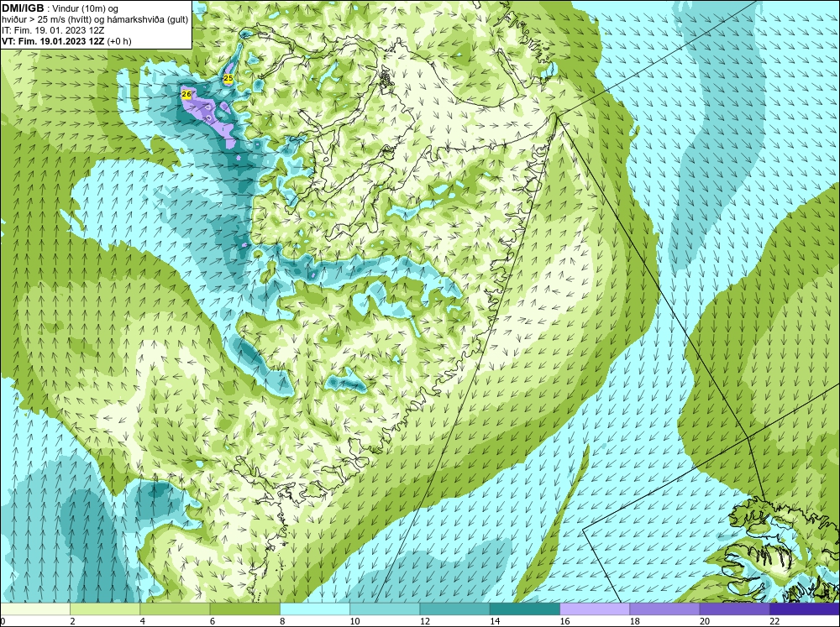Select the 6–8 m/s olive green swatch
840x627 pixels.
point(244,609)
